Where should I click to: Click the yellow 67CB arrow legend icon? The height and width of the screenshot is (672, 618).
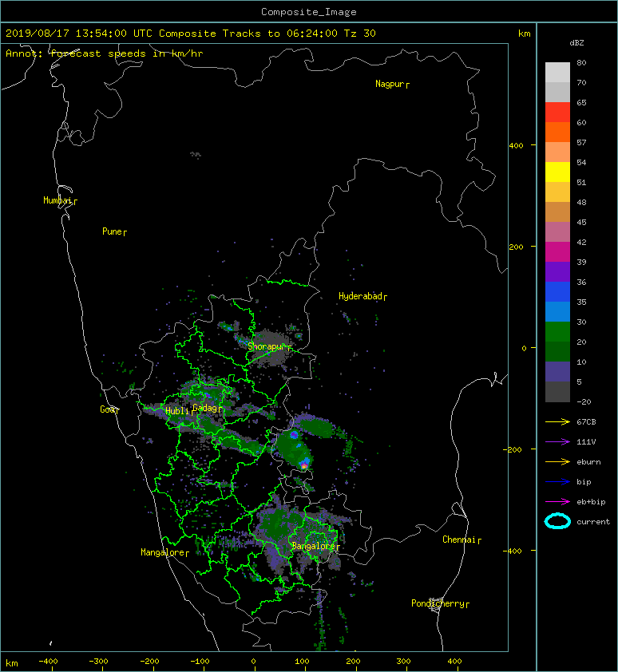click(x=557, y=421)
